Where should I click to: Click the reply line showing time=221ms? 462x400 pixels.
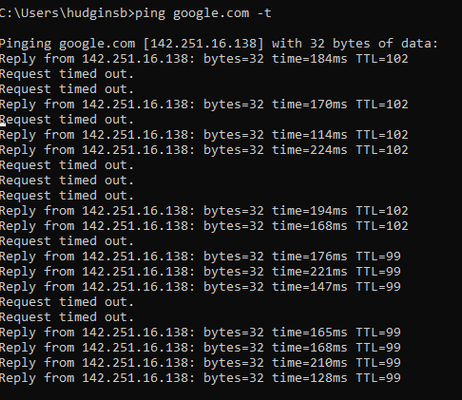pos(200,272)
